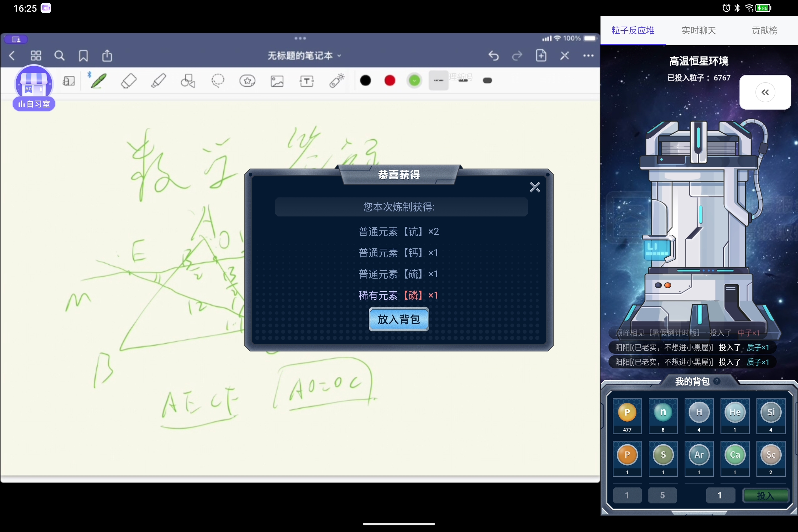Click the reward line 普通元素【钪】×2

[399, 231]
